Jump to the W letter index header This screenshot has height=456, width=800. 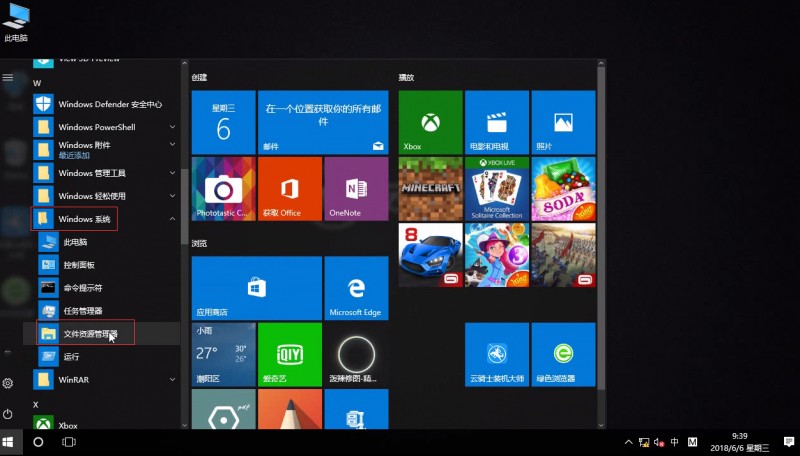[37, 83]
